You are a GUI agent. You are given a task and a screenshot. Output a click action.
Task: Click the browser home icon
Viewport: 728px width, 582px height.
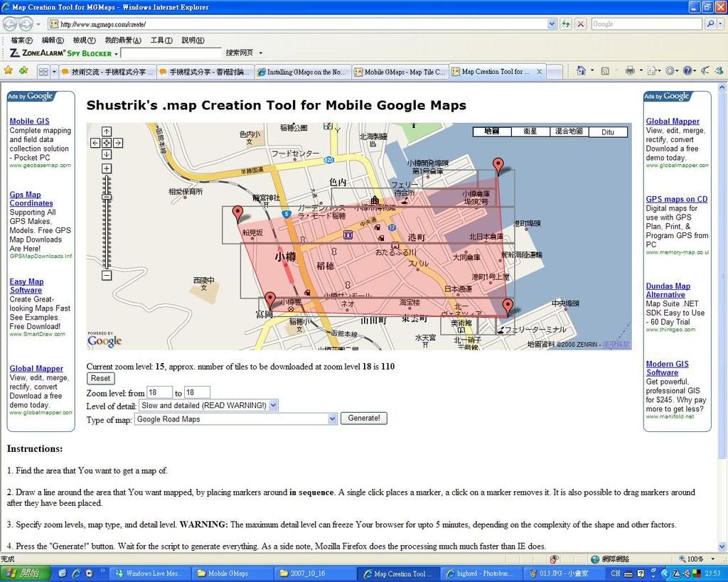581,71
